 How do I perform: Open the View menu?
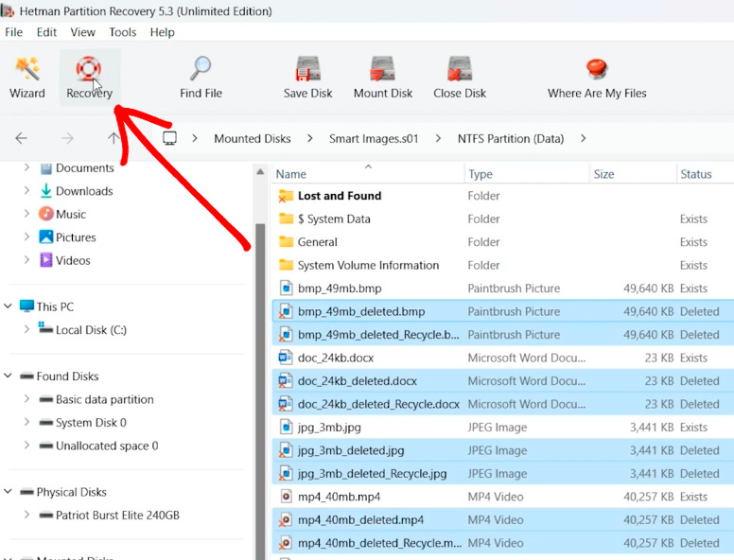(83, 32)
